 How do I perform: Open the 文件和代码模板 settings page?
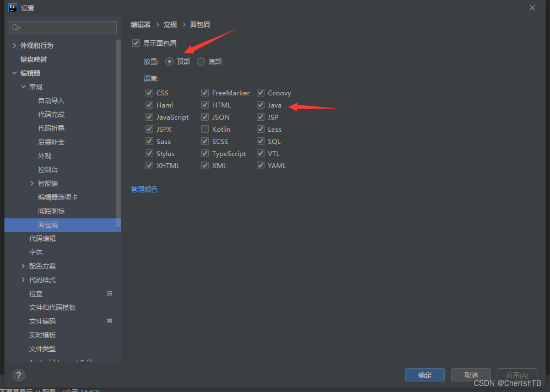pos(52,308)
